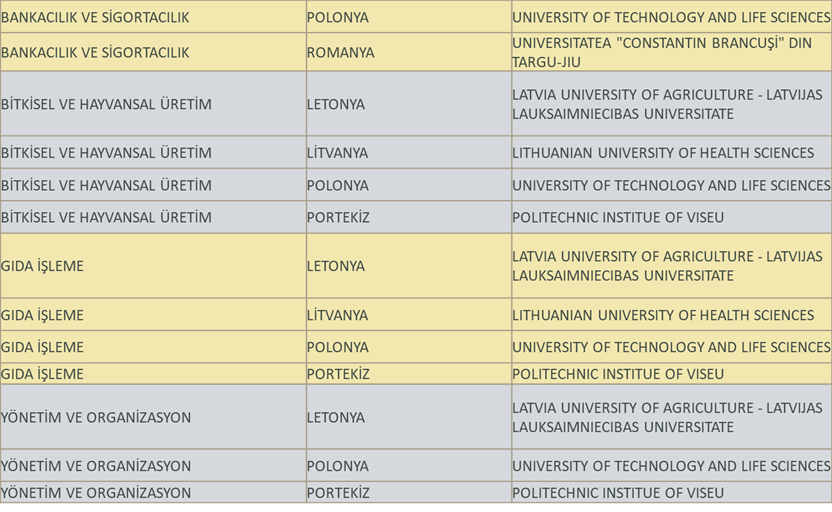Viewport: 832px width, 512px height.
Task: Click Politechnic Institue of Viseu in Yönetim row
Action: [x=618, y=493]
